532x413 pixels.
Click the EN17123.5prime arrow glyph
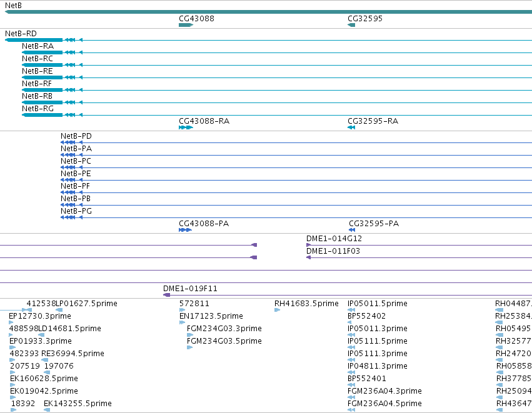click(182, 322)
